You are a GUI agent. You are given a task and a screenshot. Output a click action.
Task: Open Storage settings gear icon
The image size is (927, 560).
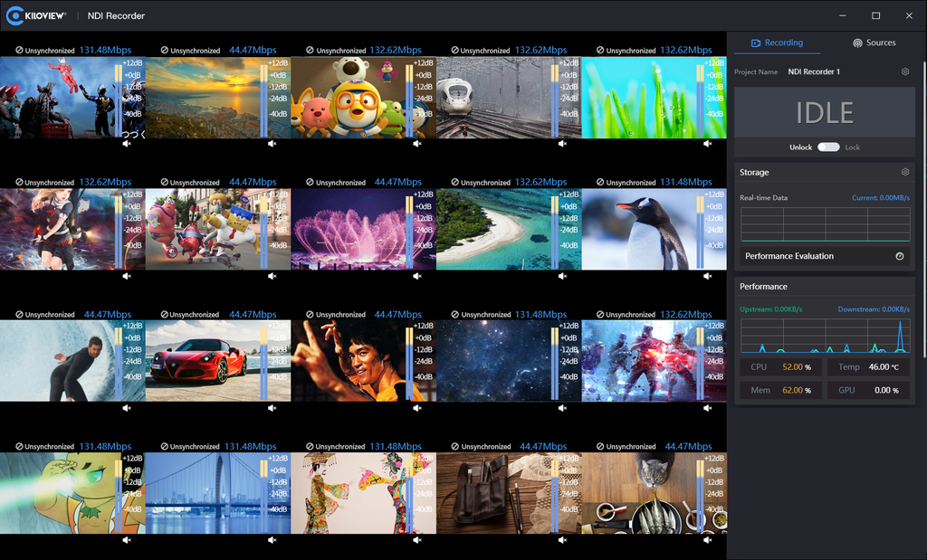point(903,172)
